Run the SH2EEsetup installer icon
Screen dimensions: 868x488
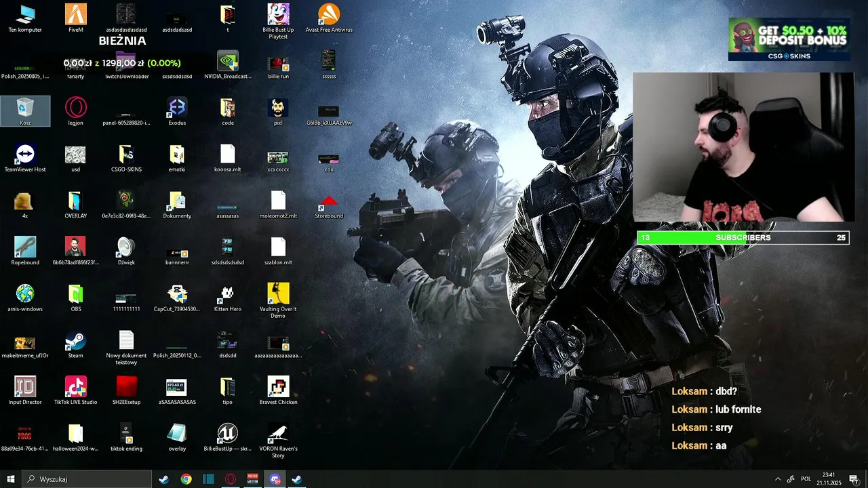click(126, 390)
